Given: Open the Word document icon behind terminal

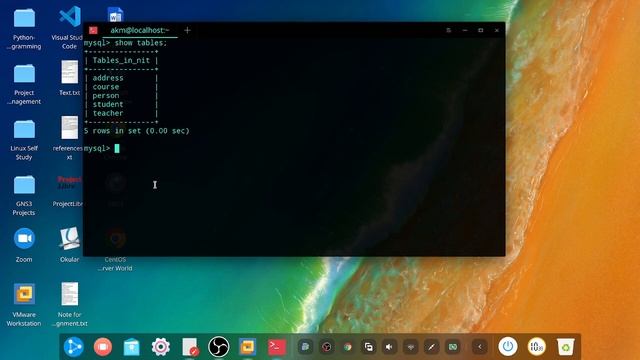Looking at the screenshot, I should pos(116,15).
